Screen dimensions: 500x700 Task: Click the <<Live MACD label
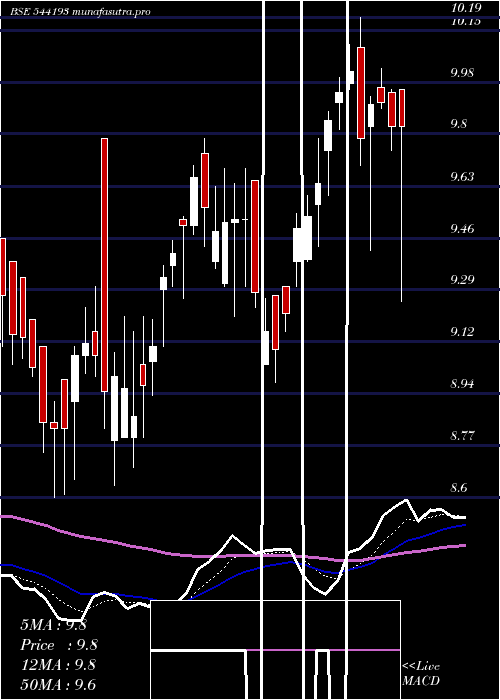(x=421, y=673)
